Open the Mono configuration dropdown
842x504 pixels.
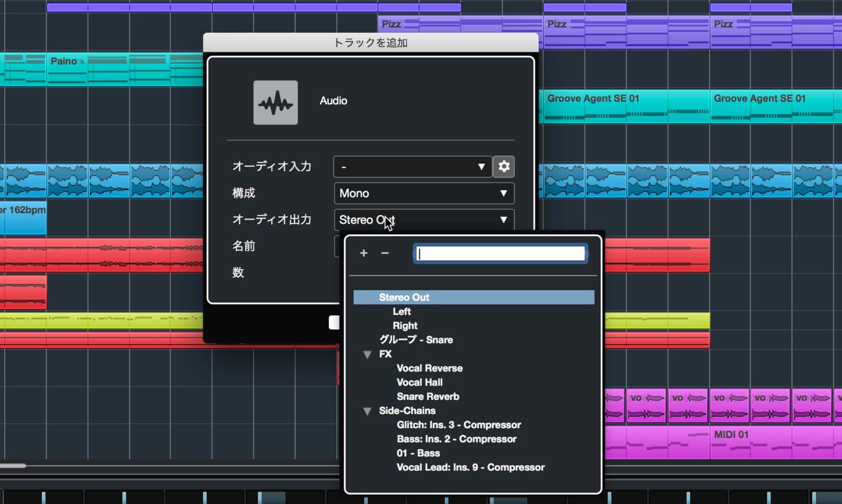tap(424, 193)
